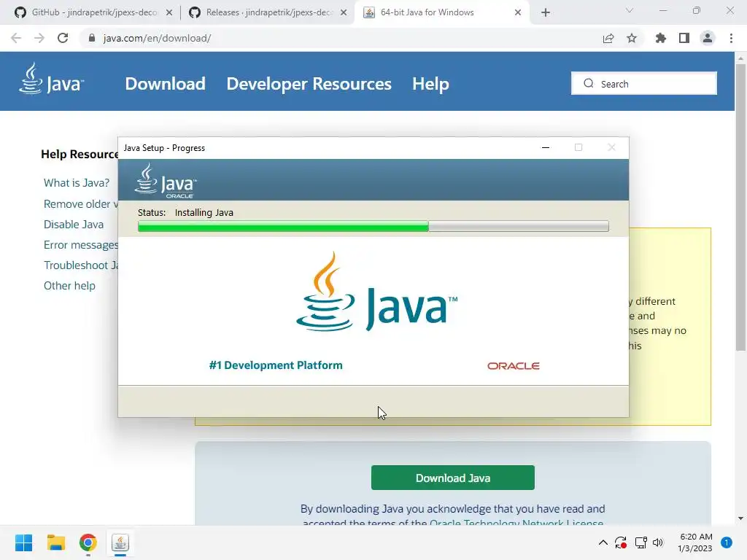Open the network tray icon
Image resolution: width=747 pixels, height=560 pixels.
(x=640, y=542)
